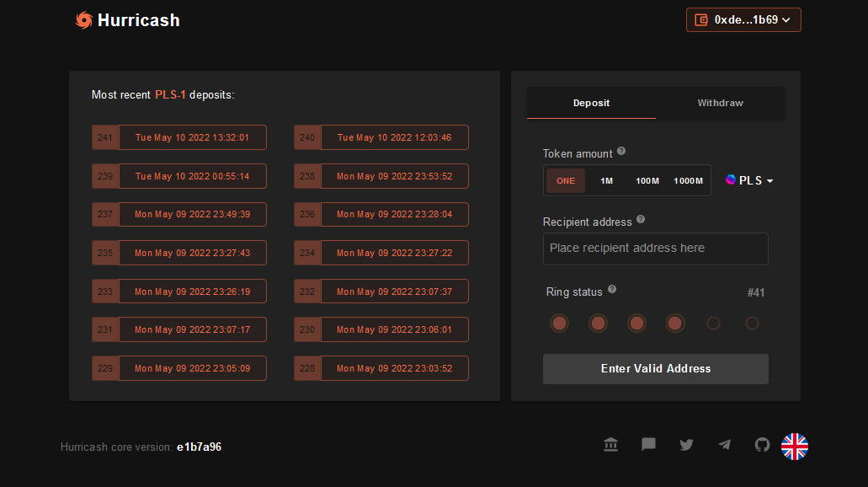Image resolution: width=868 pixels, height=487 pixels.
Task: Click the help icon beside Recipient address
Action: coord(641,219)
